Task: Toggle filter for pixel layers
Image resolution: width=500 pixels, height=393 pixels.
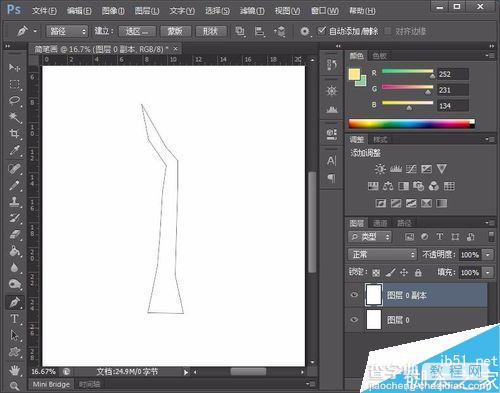Action: pos(409,237)
